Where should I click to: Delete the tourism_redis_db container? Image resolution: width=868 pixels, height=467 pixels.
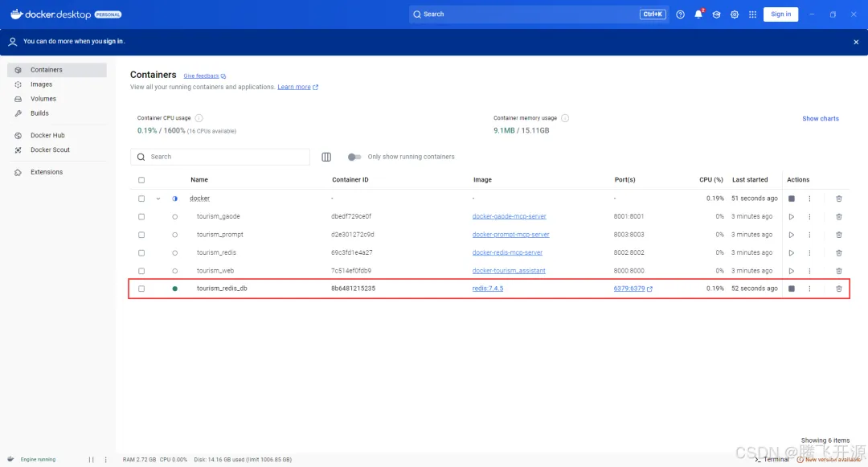pyautogui.click(x=838, y=289)
